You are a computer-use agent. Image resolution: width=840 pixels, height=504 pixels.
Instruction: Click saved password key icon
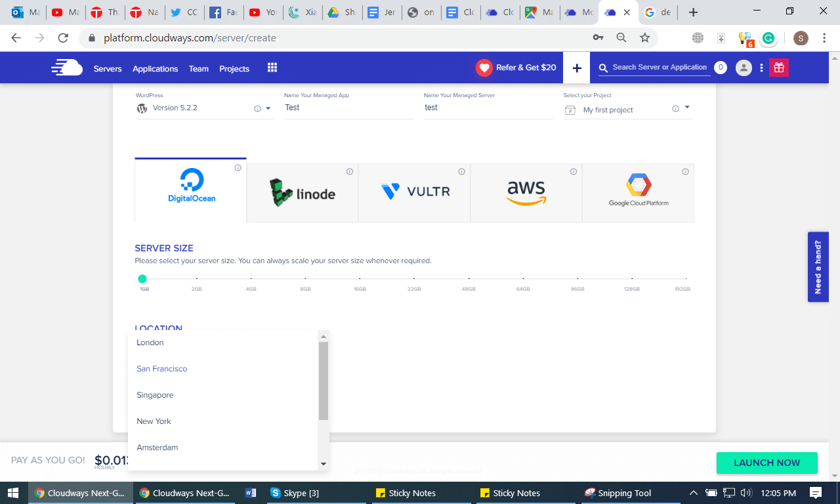[598, 38]
